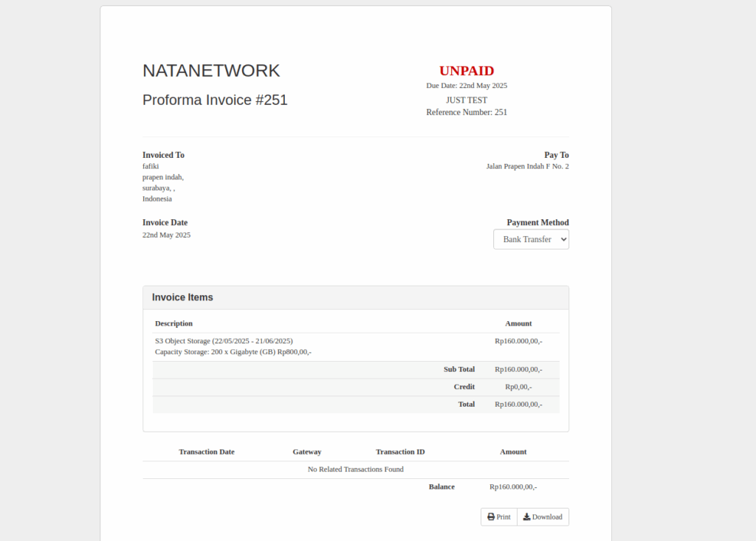Screen dimensions: 756x541
Task: Click the 'Invoice Date' heading
Action: tap(165, 222)
